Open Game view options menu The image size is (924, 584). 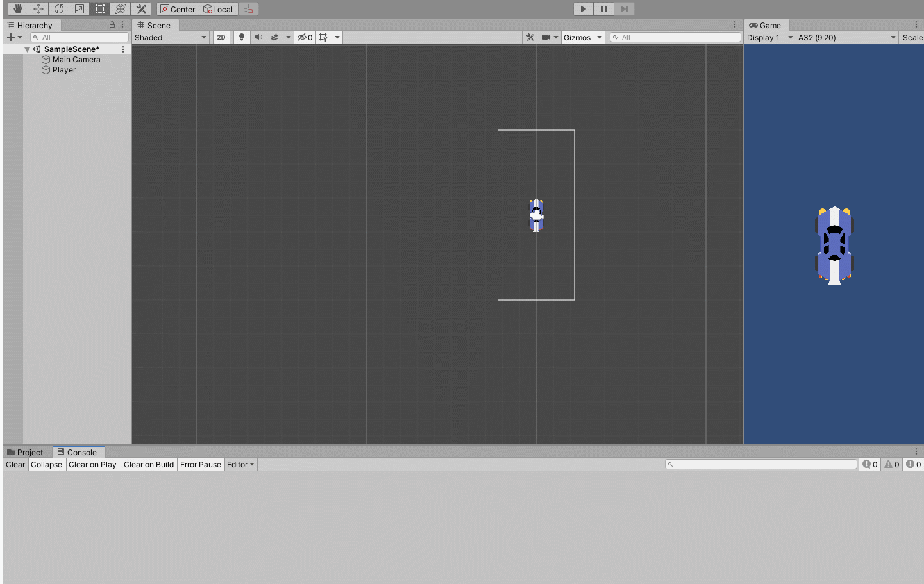pos(916,25)
